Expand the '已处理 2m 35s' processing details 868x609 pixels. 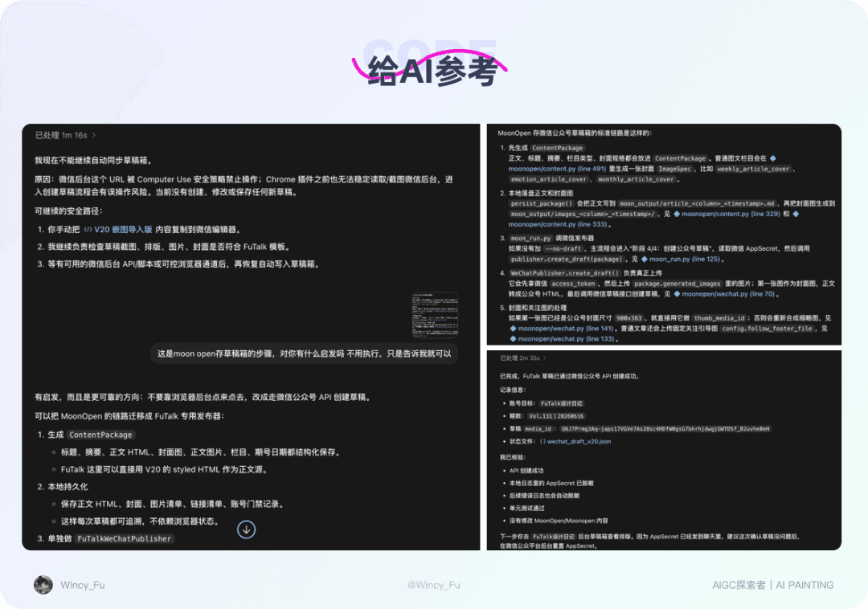tap(523, 358)
